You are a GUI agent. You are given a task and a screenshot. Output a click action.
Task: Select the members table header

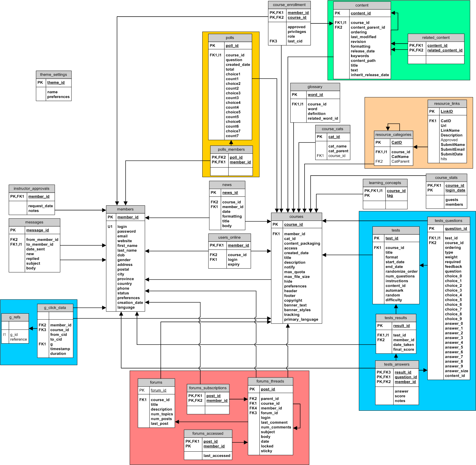click(x=125, y=209)
